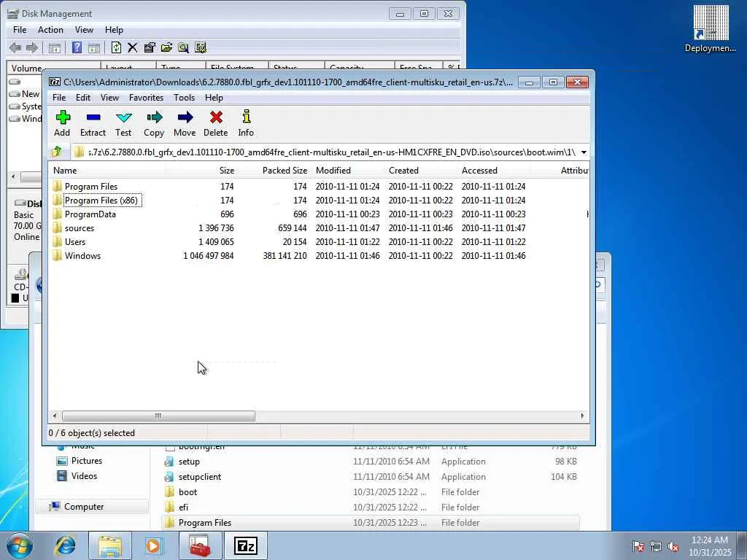Sort by the Modified column header

pos(348,171)
